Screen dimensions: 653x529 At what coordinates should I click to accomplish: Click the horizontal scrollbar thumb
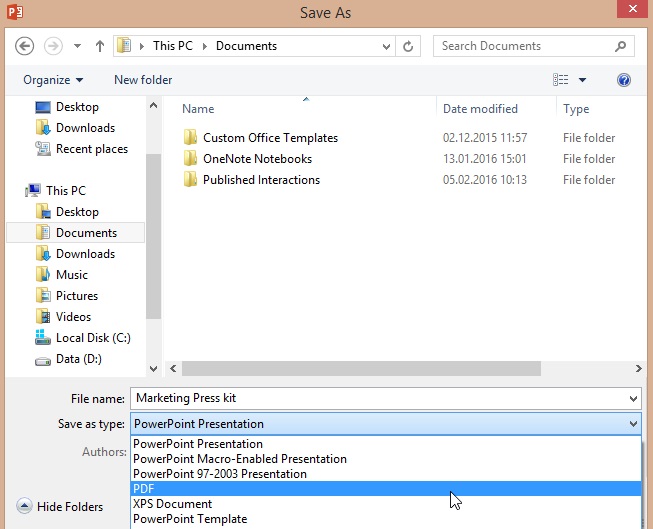[x=361, y=368]
